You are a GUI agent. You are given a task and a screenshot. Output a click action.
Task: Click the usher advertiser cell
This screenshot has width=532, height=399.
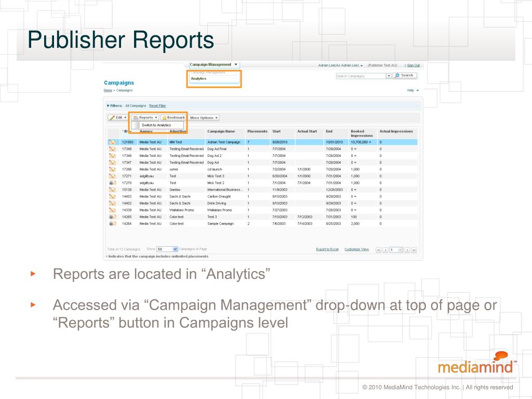174,169
